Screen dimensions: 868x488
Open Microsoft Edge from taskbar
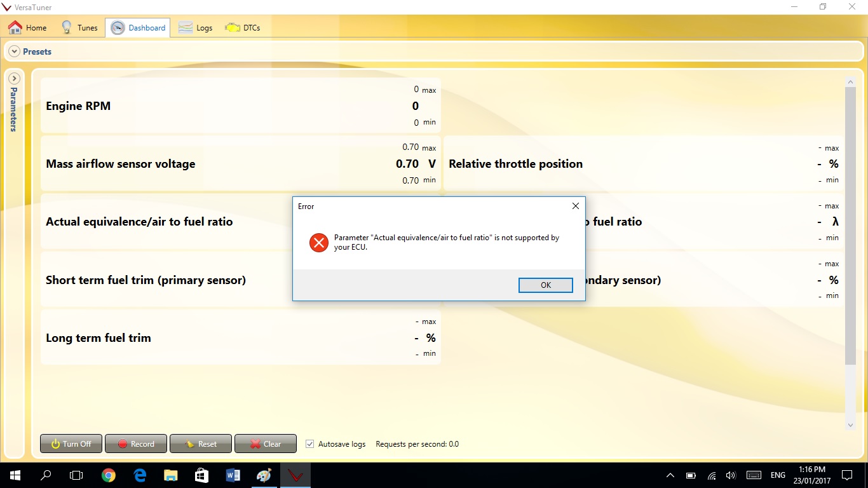pyautogui.click(x=140, y=475)
